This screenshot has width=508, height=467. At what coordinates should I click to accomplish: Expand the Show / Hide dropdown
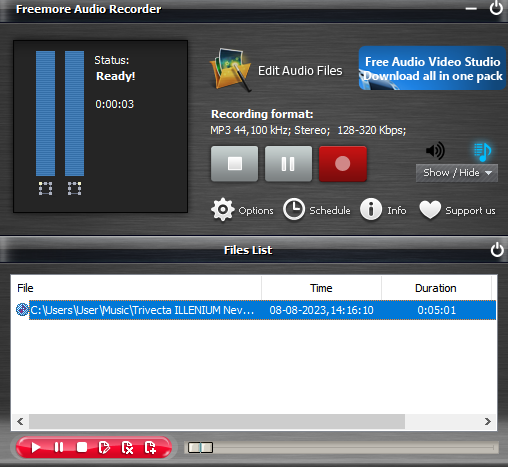457,173
